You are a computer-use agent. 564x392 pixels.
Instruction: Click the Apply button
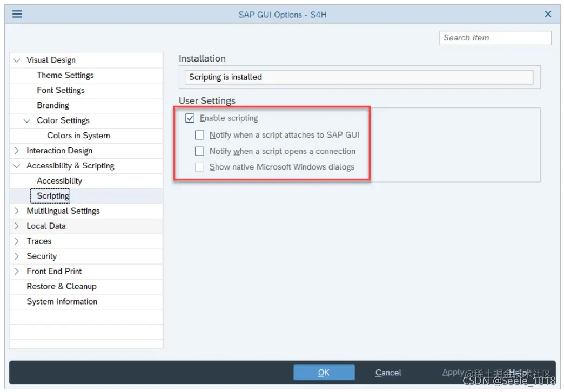tap(453, 372)
